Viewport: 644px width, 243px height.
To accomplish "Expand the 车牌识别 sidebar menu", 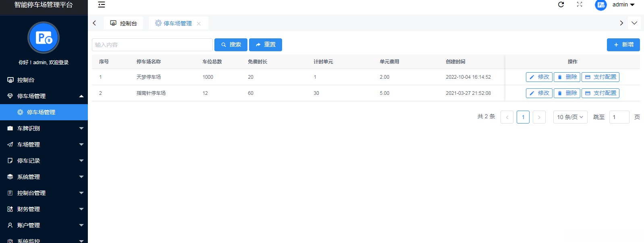I will (44, 128).
